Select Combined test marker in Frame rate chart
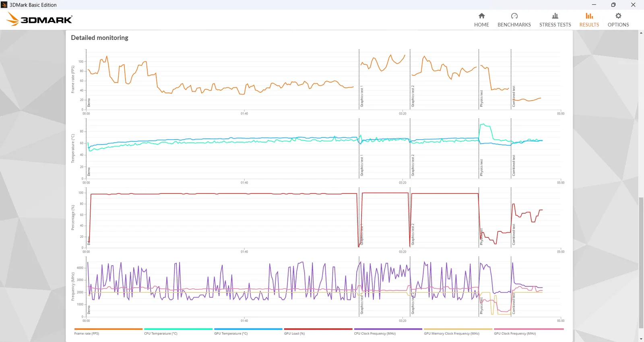 point(514,97)
